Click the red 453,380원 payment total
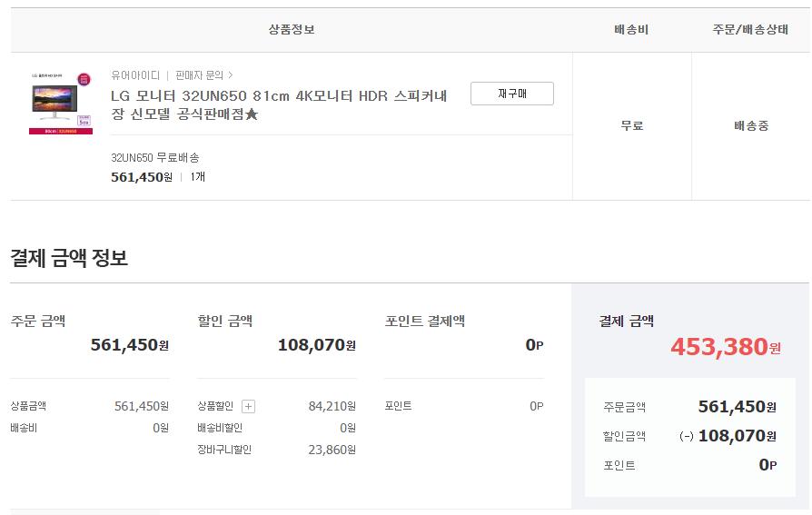 [726, 347]
